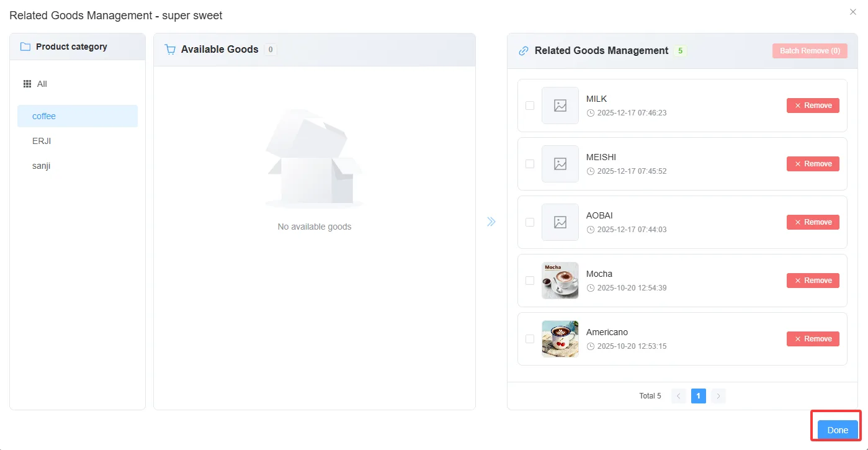Image resolution: width=868 pixels, height=450 pixels.
Task: Click the Mocha product thumbnail
Action: coord(560,281)
